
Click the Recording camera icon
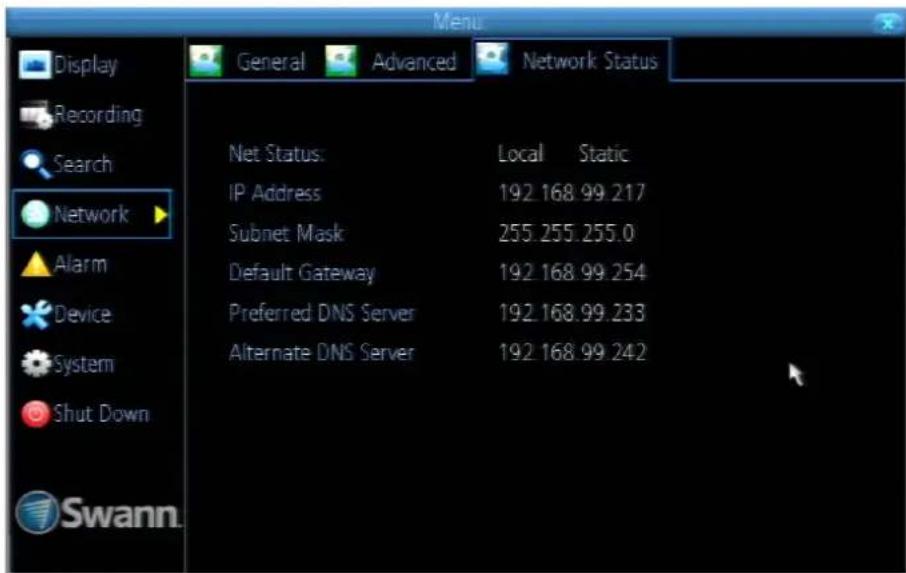36,115
